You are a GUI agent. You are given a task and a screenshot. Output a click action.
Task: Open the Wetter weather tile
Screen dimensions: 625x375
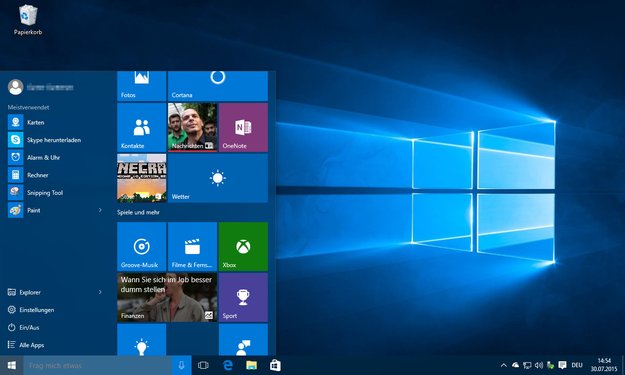pos(218,178)
